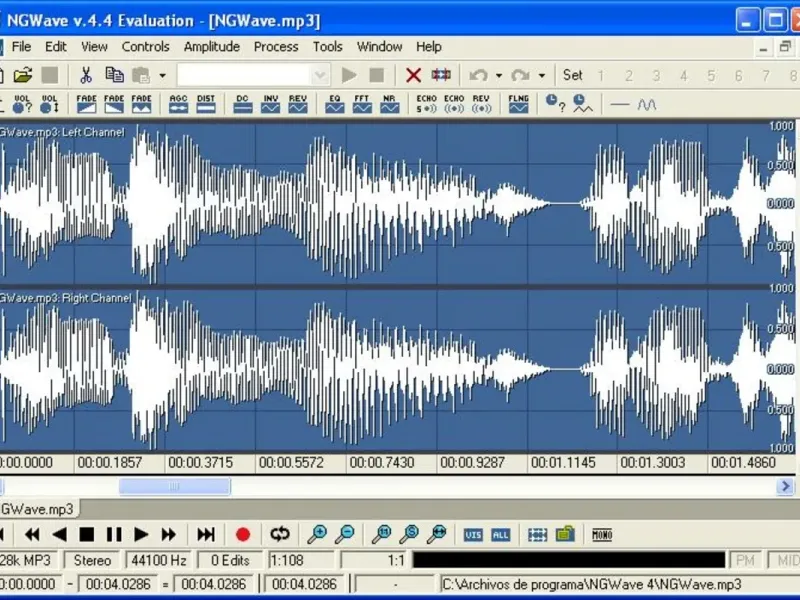The width and height of the screenshot is (800, 600).
Task: Click the AGC gain control icon
Action: pos(178,104)
